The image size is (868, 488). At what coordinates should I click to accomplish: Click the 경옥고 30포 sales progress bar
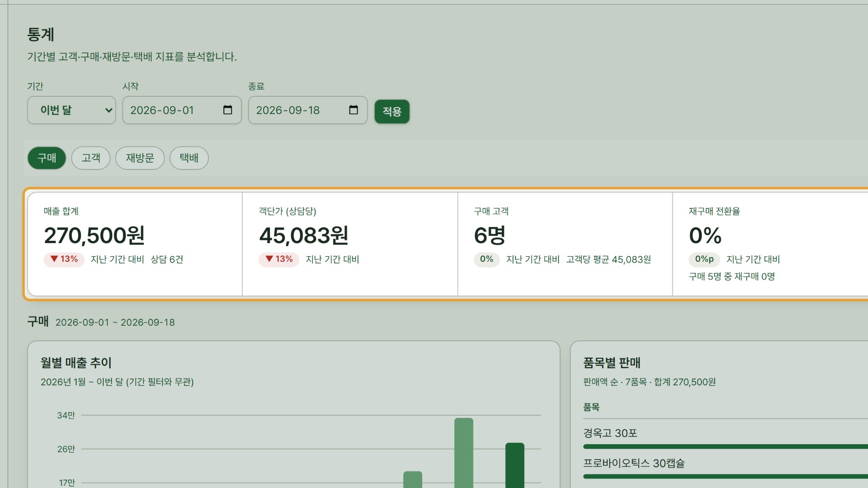tap(726, 446)
